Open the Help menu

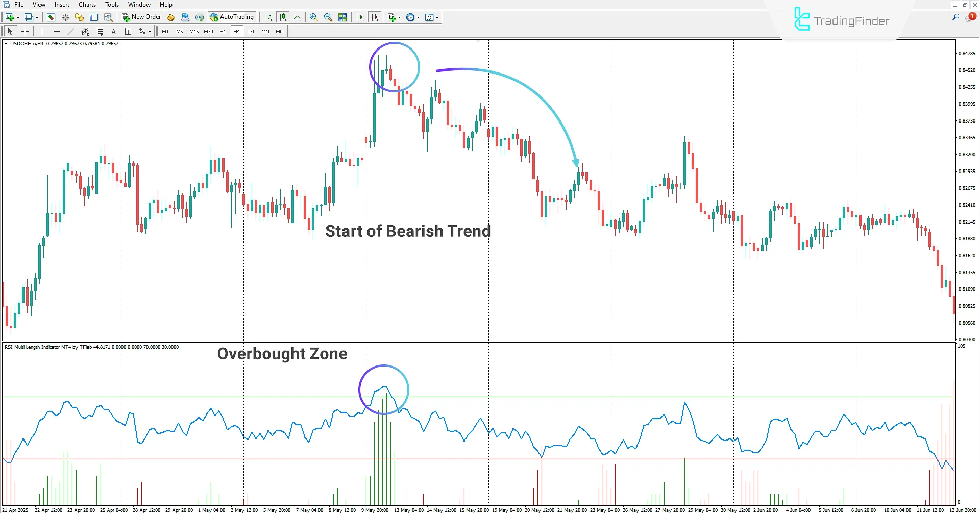point(166,5)
